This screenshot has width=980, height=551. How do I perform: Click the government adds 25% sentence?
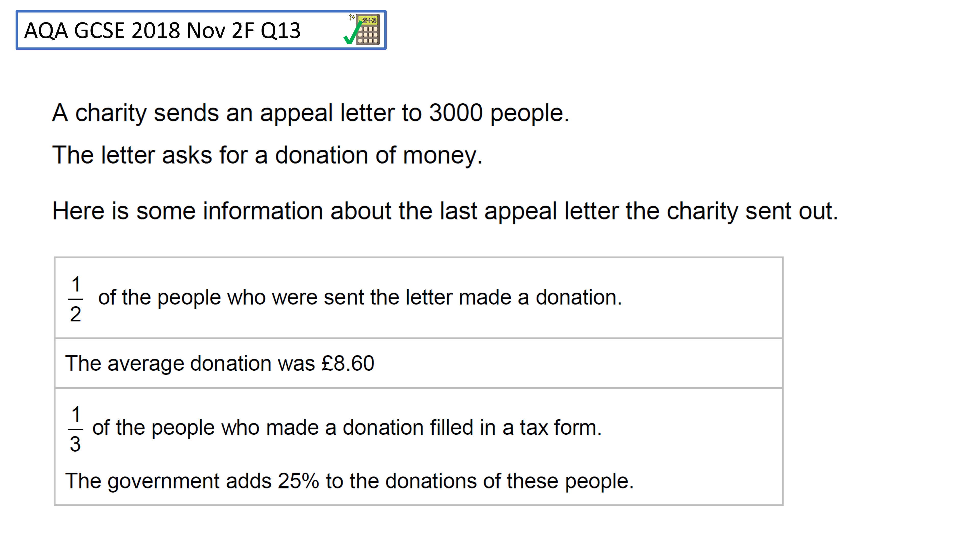coord(349,481)
